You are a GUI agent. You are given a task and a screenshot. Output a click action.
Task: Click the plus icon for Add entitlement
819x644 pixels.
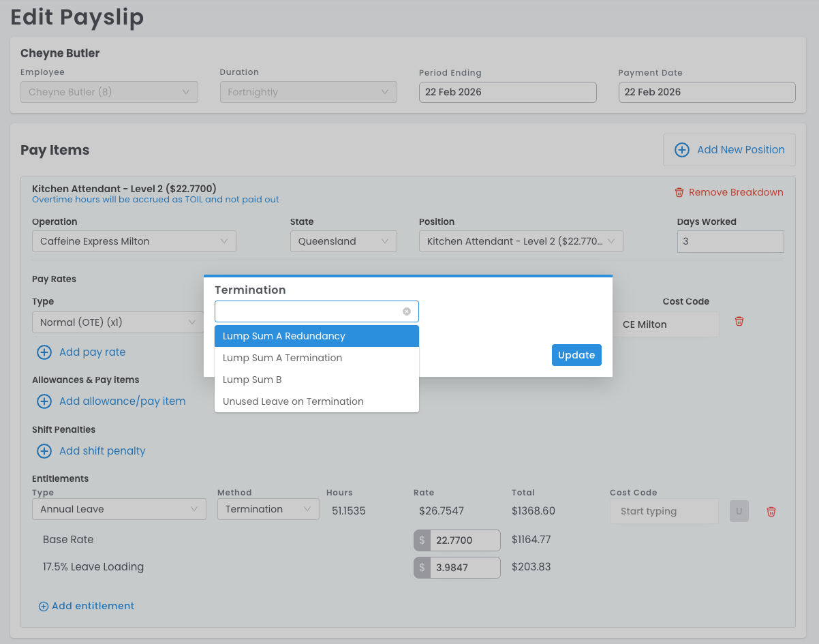[44, 607]
